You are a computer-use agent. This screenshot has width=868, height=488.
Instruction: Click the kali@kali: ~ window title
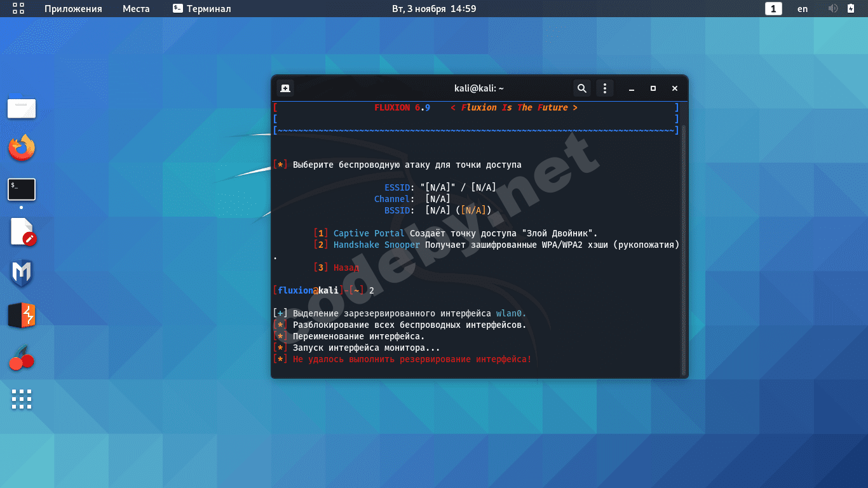click(x=479, y=88)
